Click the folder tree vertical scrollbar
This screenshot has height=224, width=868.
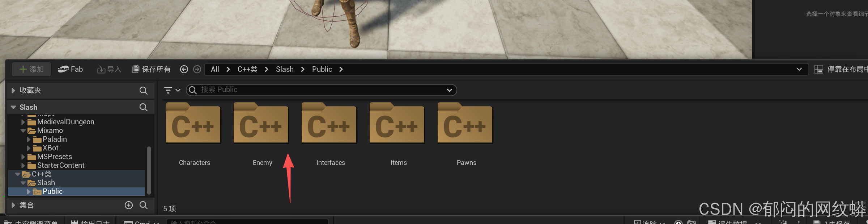pyautogui.click(x=149, y=170)
